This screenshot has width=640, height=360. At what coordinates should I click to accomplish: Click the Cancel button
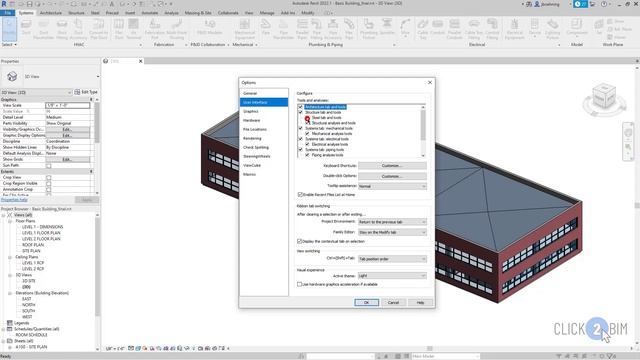click(393, 302)
